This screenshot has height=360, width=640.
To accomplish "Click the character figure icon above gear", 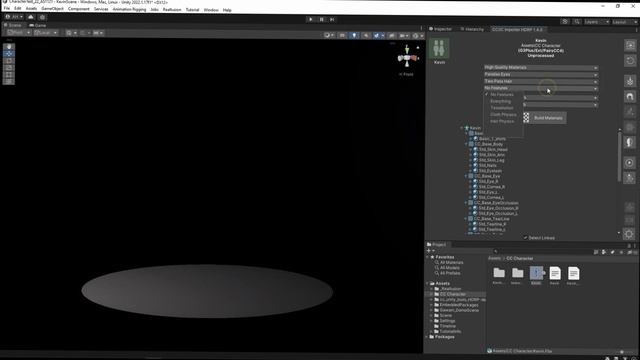I will 630,178.
